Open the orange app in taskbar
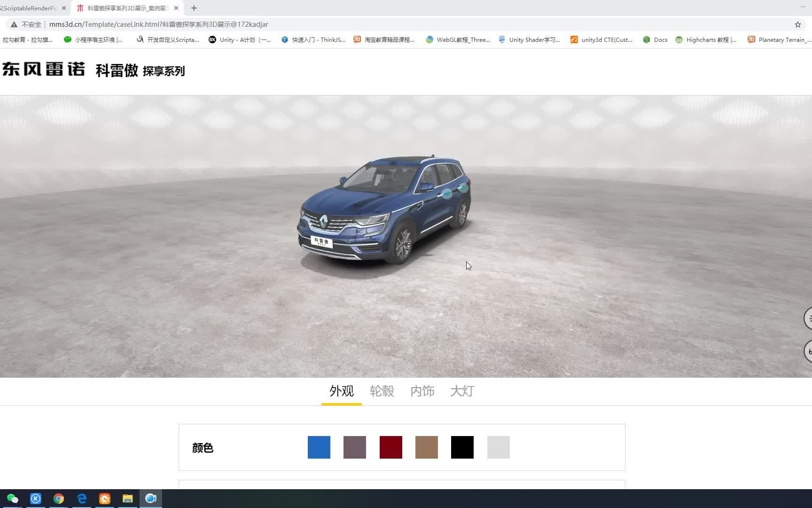The width and height of the screenshot is (812, 508). [105, 499]
